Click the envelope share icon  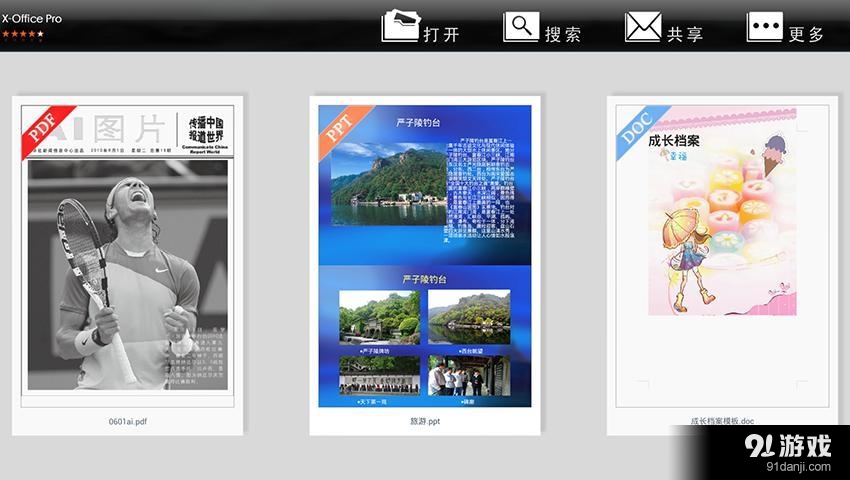pyautogui.click(x=643, y=27)
